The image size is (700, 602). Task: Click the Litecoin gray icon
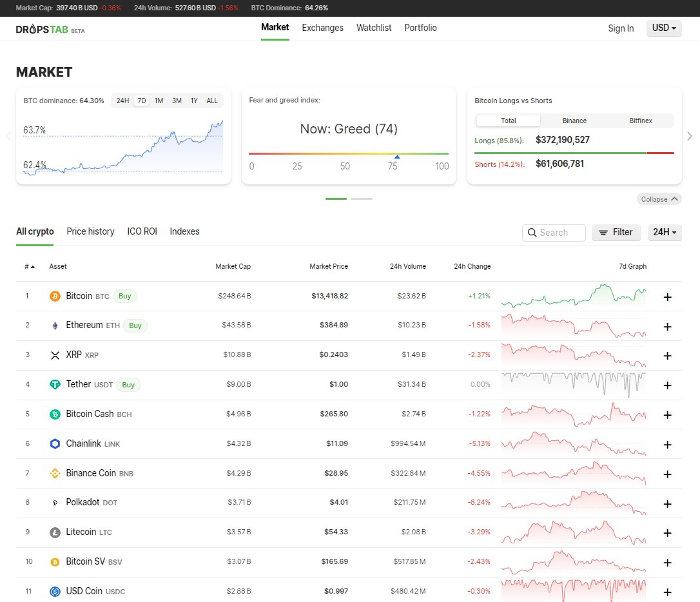tap(55, 532)
